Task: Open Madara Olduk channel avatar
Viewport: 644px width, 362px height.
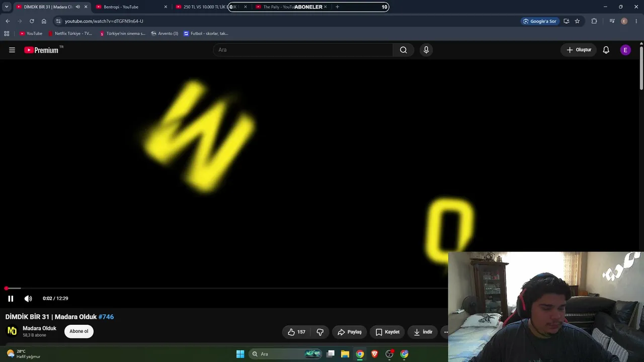Action: (12, 331)
